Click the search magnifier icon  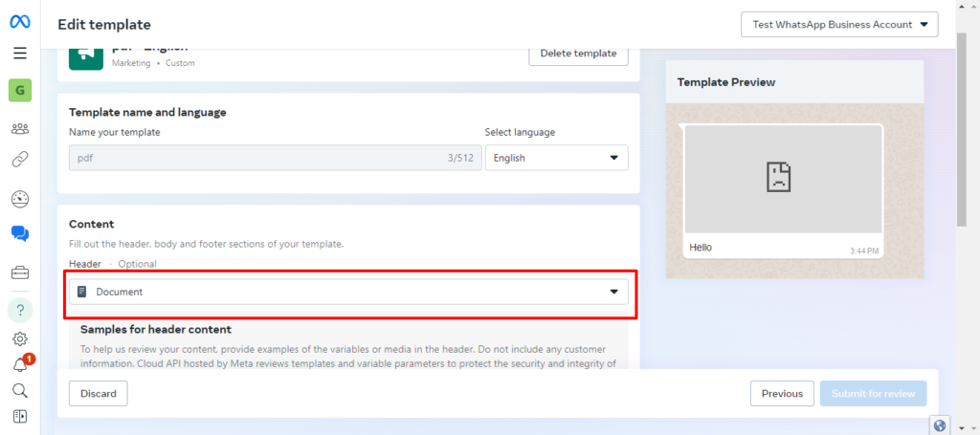[20, 390]
